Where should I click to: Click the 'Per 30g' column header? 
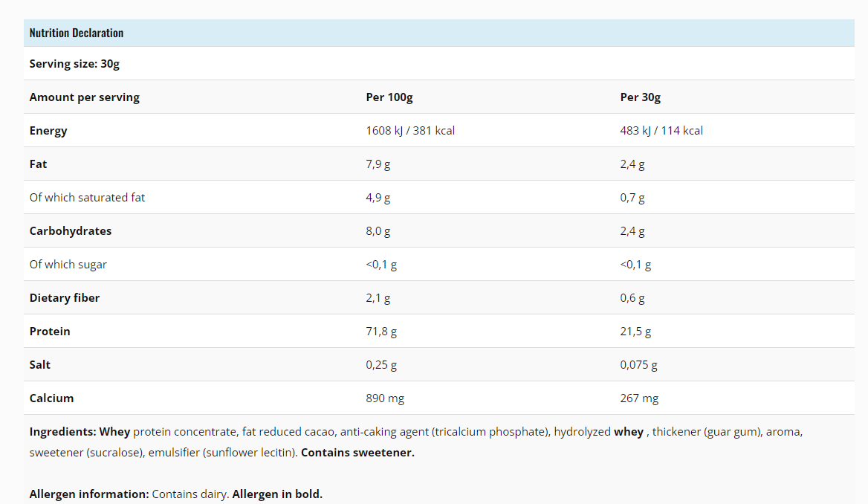(x=641, y=97)
